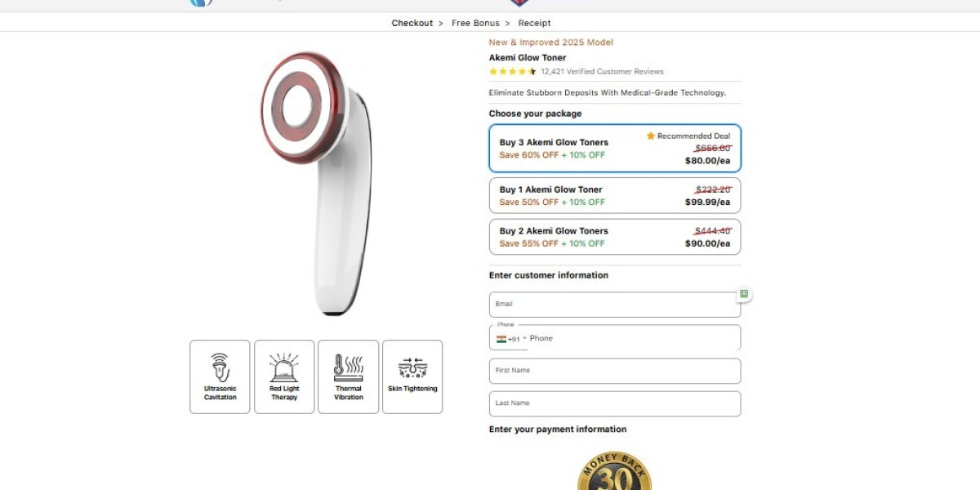Click the Money Back 30 badge
Viewport: 980px width, 490px height.
[x=615, y=472]
